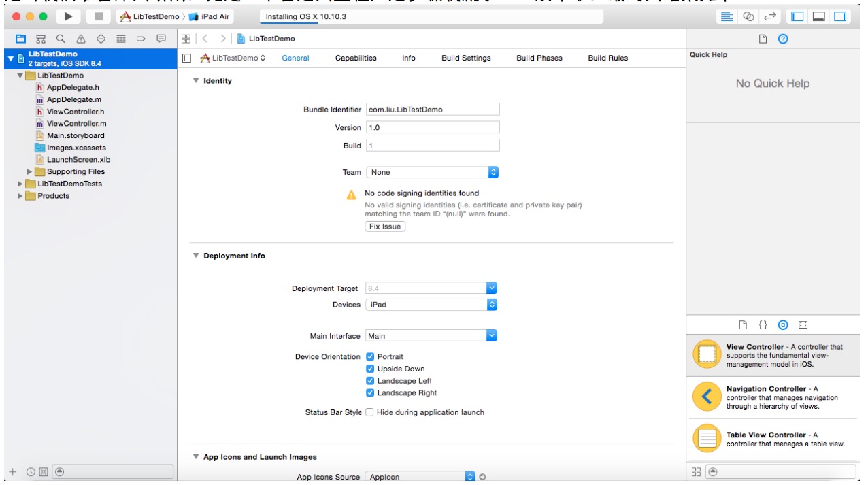Screen dimensions: 868x485
Task: Open the Project navigator folder icon
Action: pos(20,39)
